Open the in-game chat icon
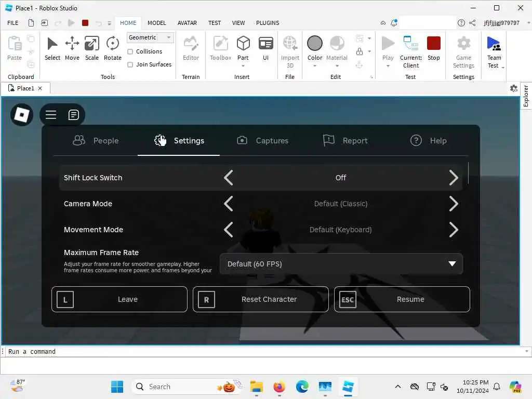Screen dimensions: 532x399 (73, 115)
